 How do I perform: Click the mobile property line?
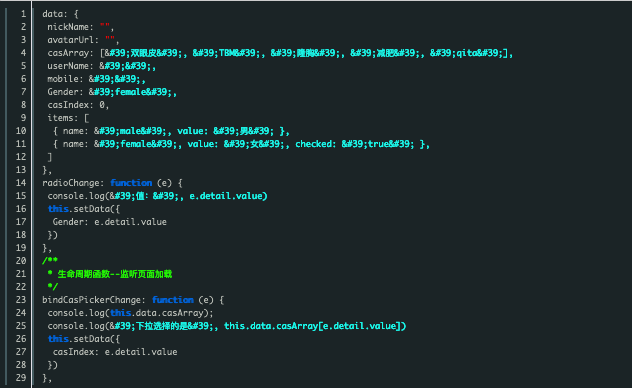point(96,79)
